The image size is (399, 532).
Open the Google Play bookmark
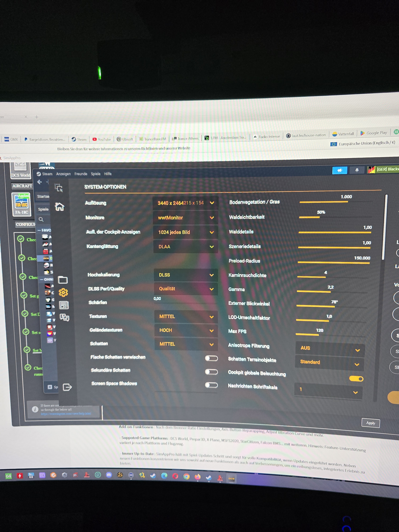click(x=373, y=133)
